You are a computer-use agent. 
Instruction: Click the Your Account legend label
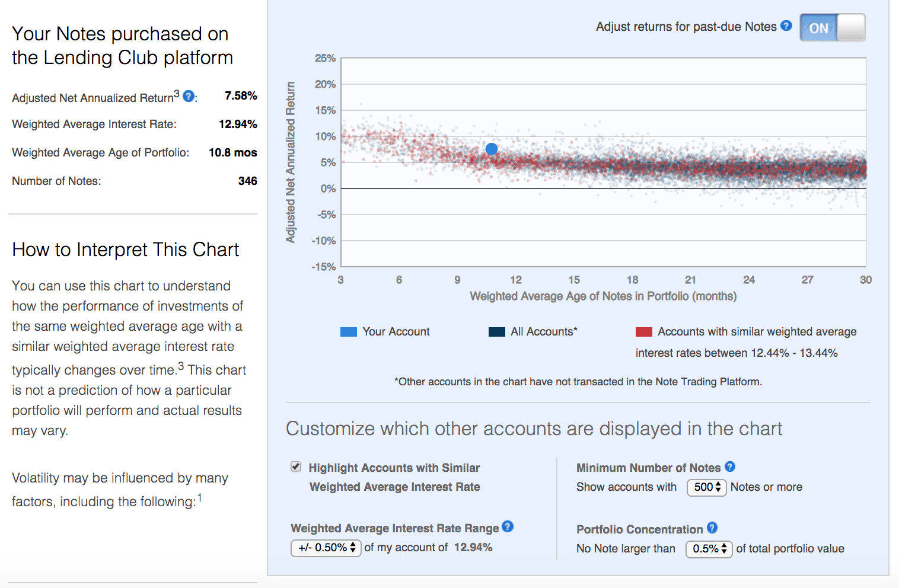(396, 332)
